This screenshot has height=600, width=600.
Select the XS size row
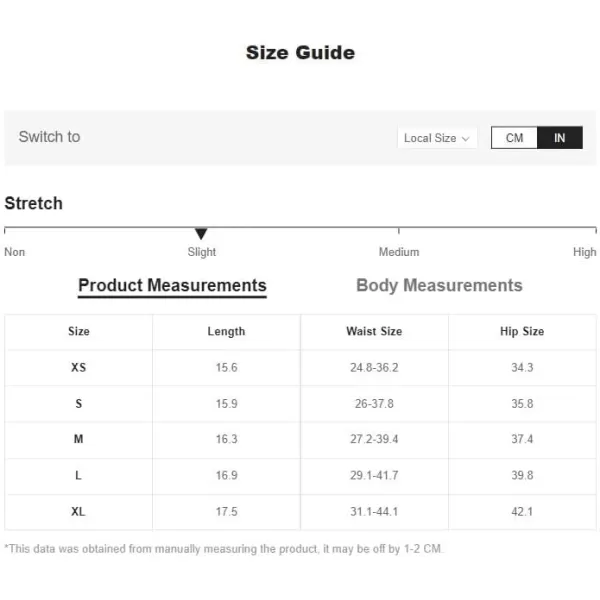click(x=300, y=367)
